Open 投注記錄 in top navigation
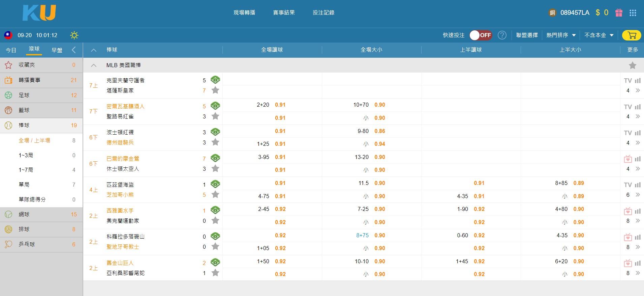 pyautogui.click(x=324, y=12)
